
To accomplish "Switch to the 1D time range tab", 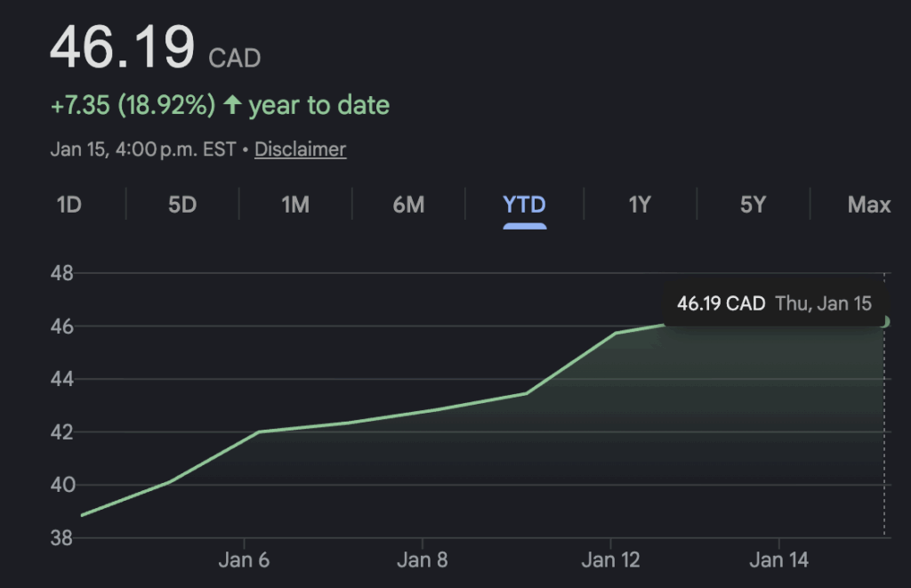I will point(69,205).
